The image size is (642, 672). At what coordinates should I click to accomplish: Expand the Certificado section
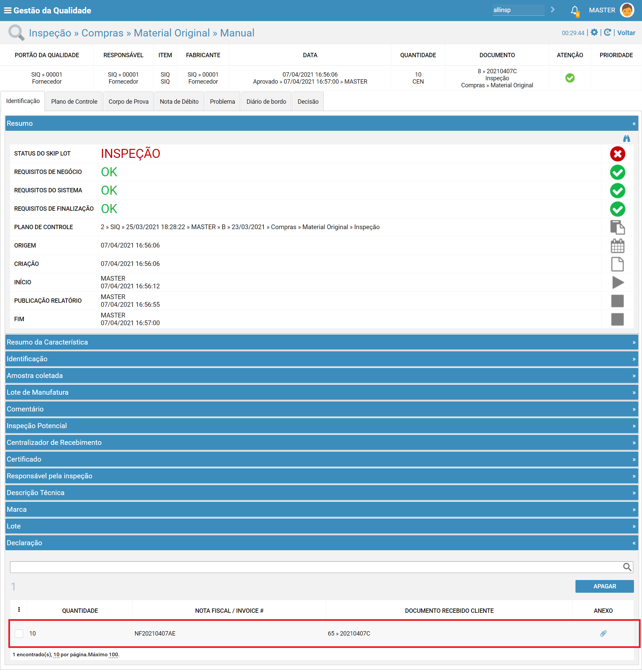tap(321, 459)
